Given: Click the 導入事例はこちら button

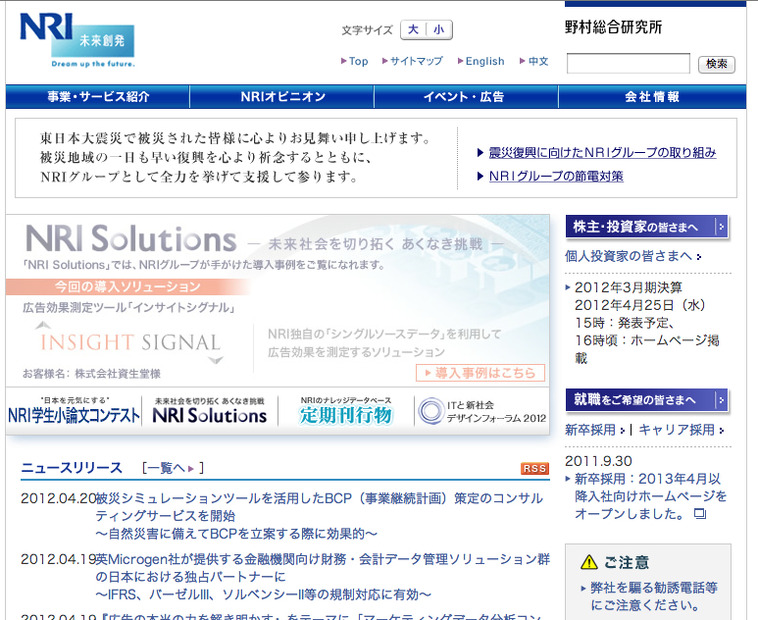Looking at the screenshot, I should click(x=481, y=373).
